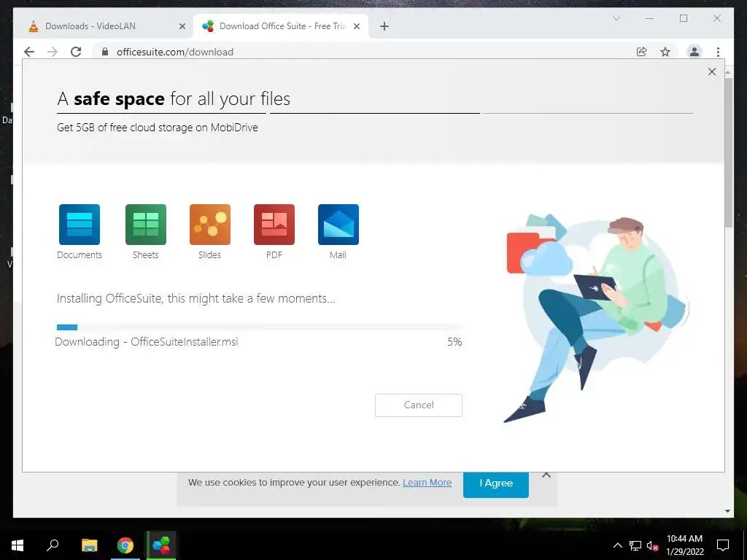Select the Download Office Suite tab

click(x=281, y=26)
